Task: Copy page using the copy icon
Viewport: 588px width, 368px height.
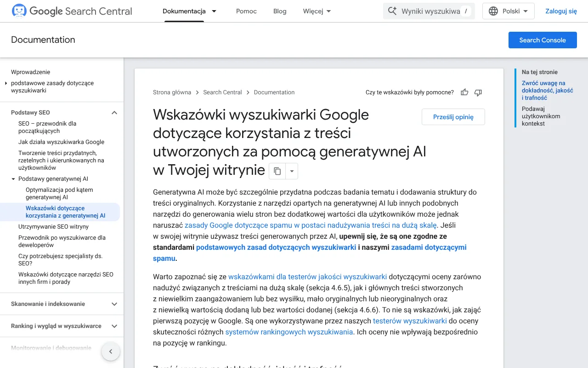Action: click(277, 171)
